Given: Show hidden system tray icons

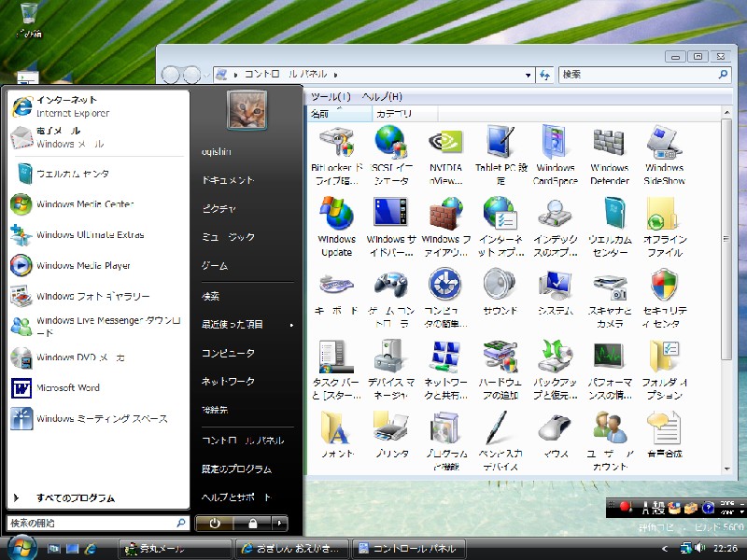Looking at the screenshot, I should click(665, 549).
